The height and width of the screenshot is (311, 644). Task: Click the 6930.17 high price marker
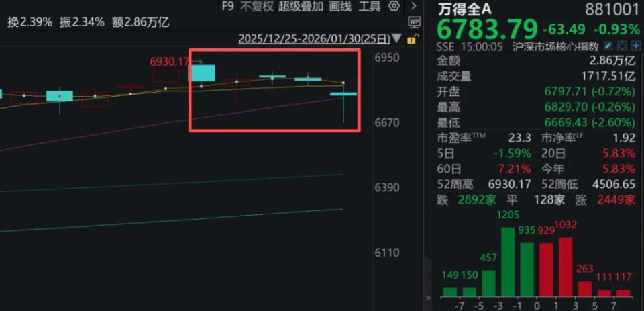click(x=169, y=62)
